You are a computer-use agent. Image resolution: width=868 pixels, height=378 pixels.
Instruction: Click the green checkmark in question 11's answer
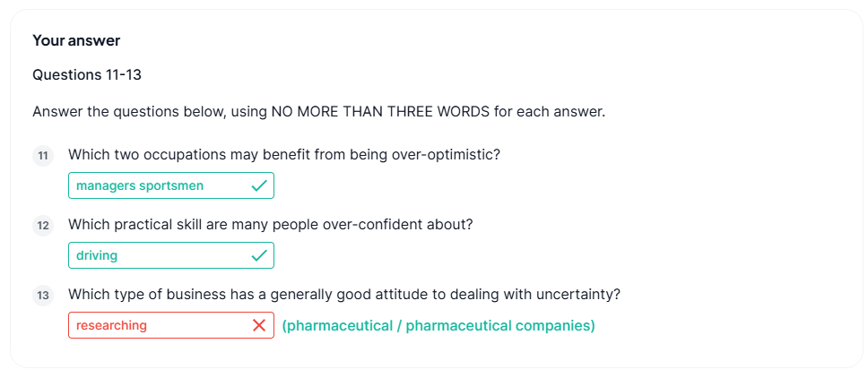259,185
